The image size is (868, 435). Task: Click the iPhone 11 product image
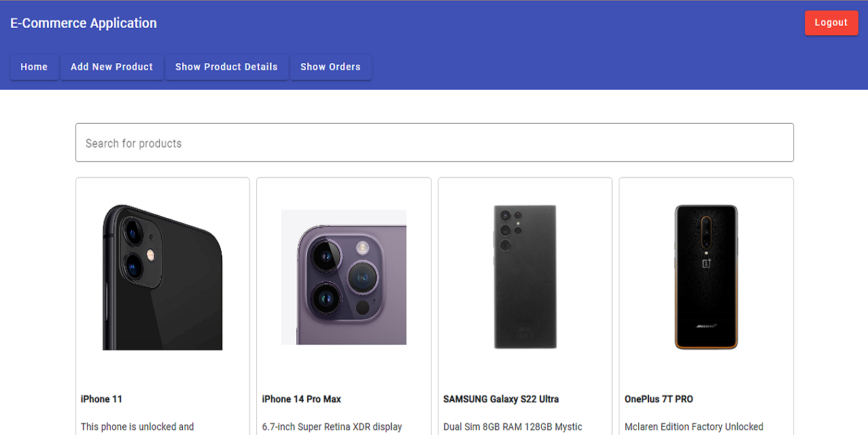162,277
